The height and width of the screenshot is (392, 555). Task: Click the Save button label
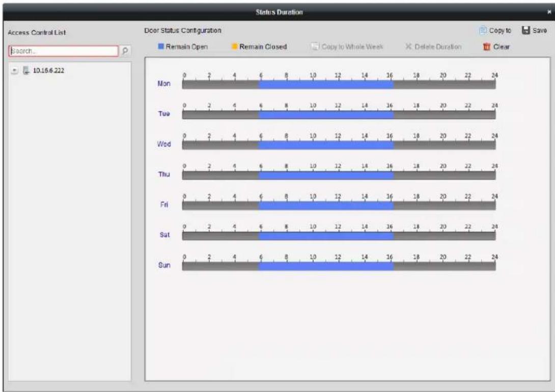[x=540, y=31]
